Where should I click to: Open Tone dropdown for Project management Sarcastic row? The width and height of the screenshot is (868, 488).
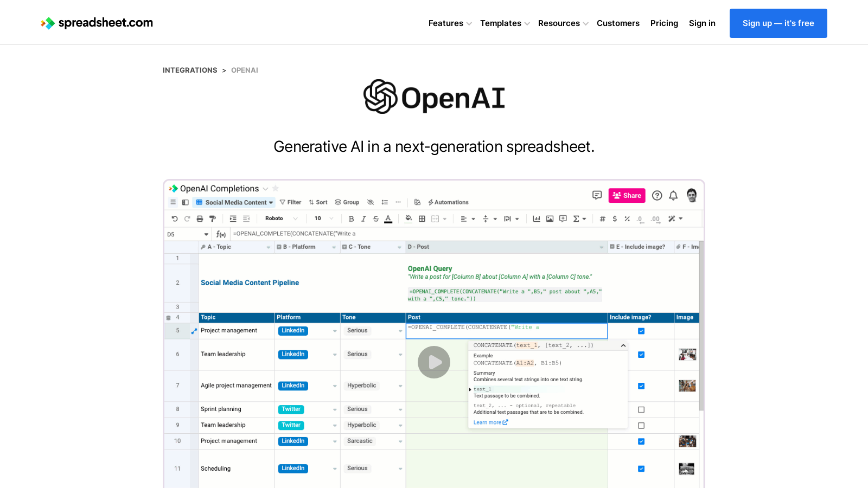click(x=400, y=441)
